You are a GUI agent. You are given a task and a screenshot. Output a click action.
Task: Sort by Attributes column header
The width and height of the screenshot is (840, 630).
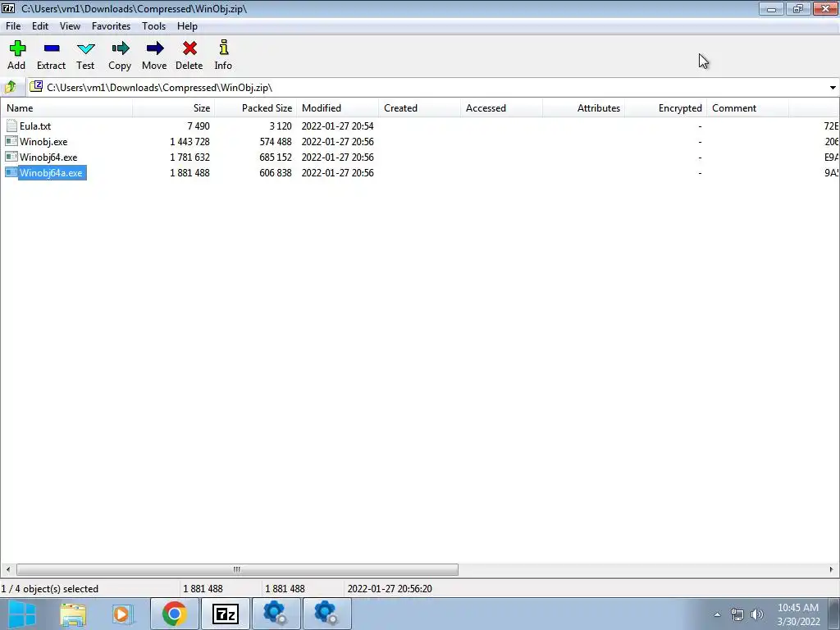coord(583,107)
